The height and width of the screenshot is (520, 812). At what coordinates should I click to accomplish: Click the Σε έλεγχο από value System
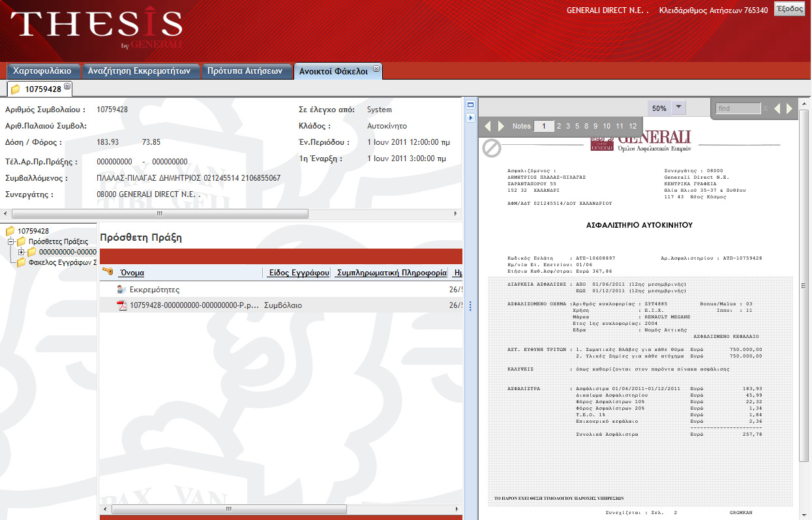pos(380,110)
